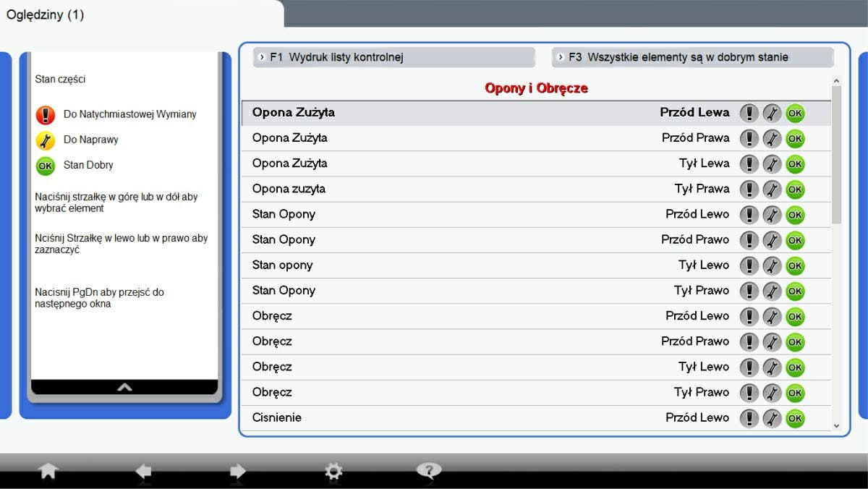Image resolution: width=868 pixels, height=489 pixels.
Task: Mark Obręcz Przód Prawo for repair
Action: click(x=773, y=341)
